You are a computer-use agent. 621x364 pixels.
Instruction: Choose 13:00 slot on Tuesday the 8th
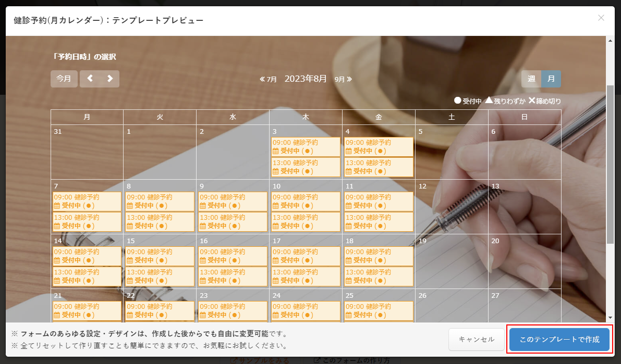(x=160, y=221)
